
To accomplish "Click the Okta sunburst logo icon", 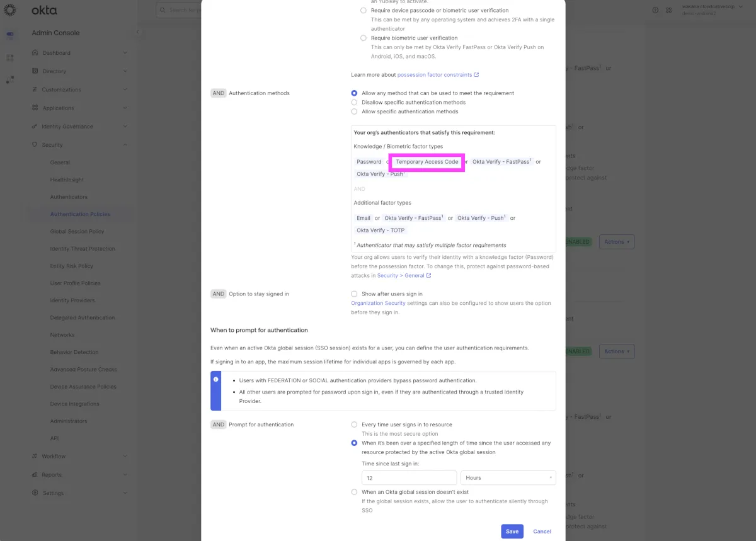I will [10, 10].
